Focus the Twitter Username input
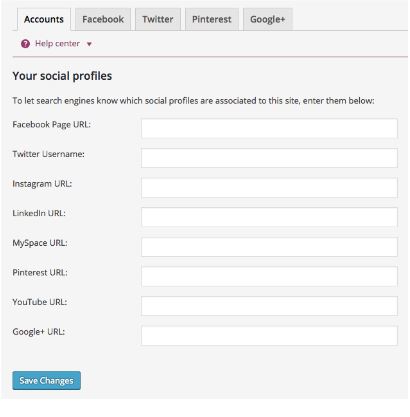 [x=269, y=158]
